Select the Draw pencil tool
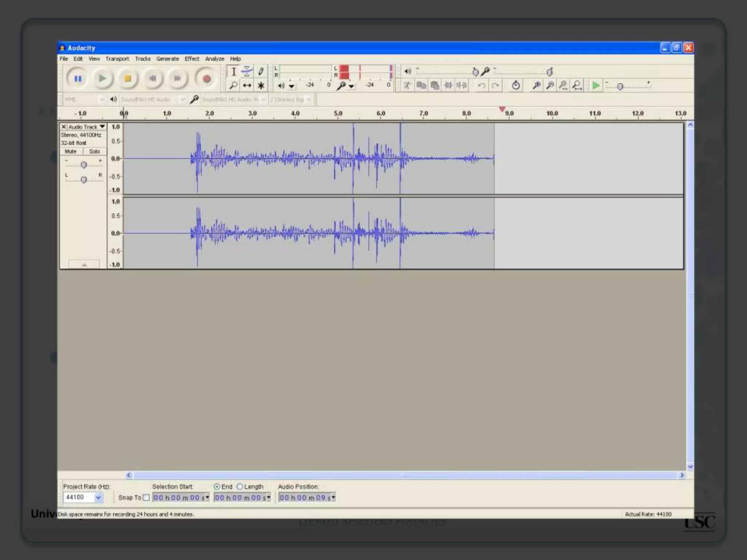Viewport: 747px width, 560px height. (261, 71)
